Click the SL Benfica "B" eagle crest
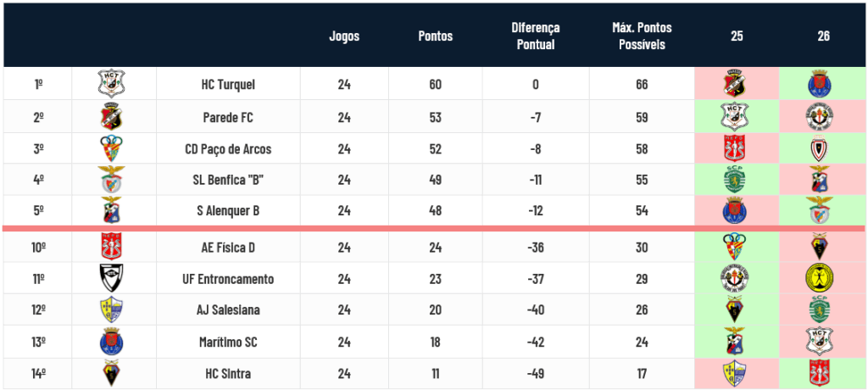This screenshot has width=868, height=390. coord(111,180)
